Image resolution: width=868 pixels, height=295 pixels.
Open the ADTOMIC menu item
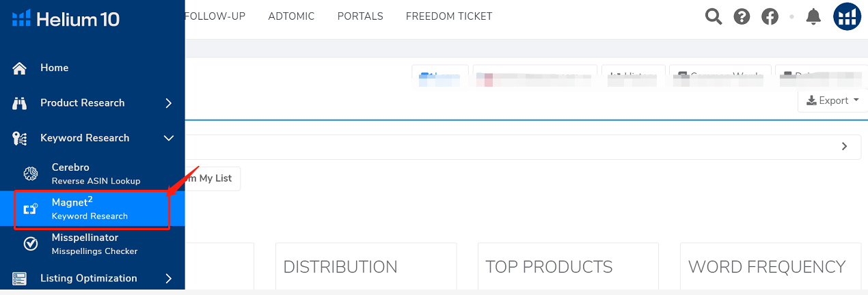click(x=291, y=16)
